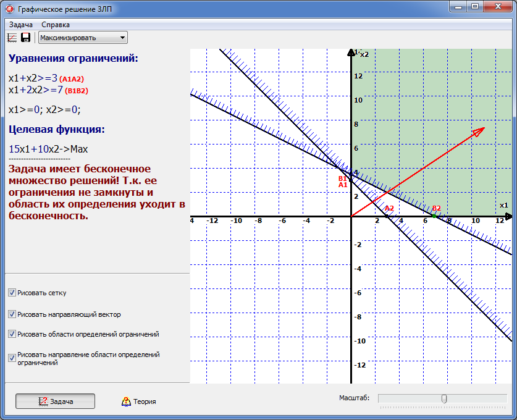Screen dimensions: 517x420
Task: Click point labels B1 A1 near the axis
Action: 342,180
